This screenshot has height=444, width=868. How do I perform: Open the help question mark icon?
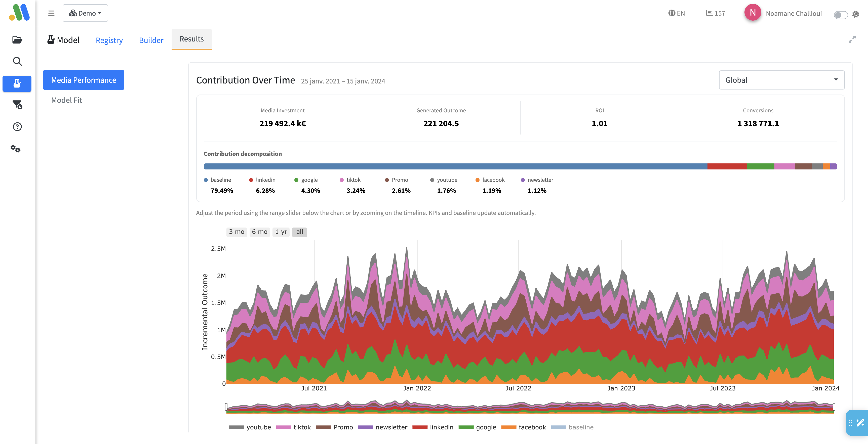(x=17, y=126)
